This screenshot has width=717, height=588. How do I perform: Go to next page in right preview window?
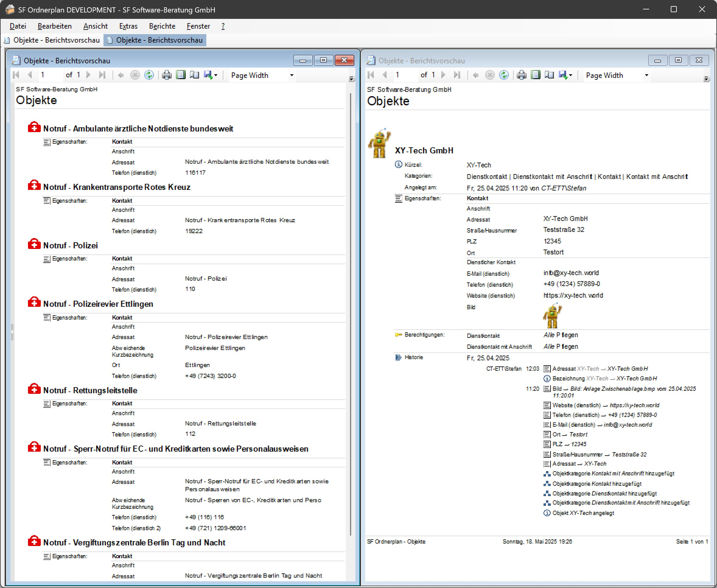point(443,75)
